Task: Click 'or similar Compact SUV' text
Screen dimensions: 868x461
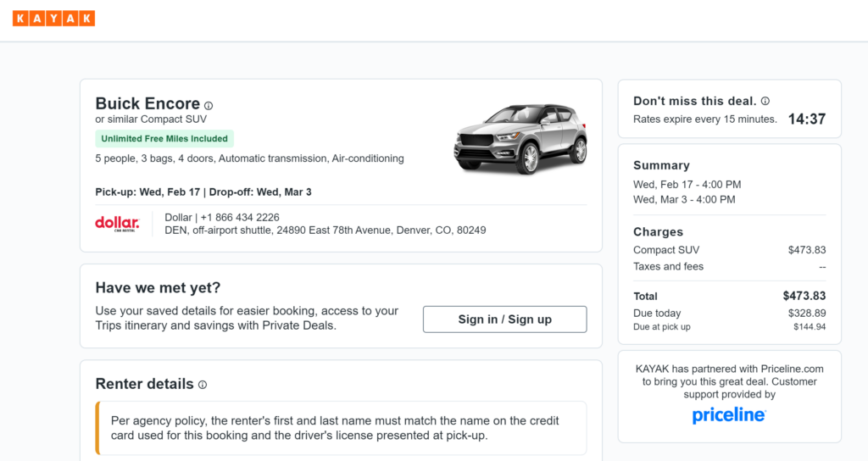Action: click(x=151, y=119)
